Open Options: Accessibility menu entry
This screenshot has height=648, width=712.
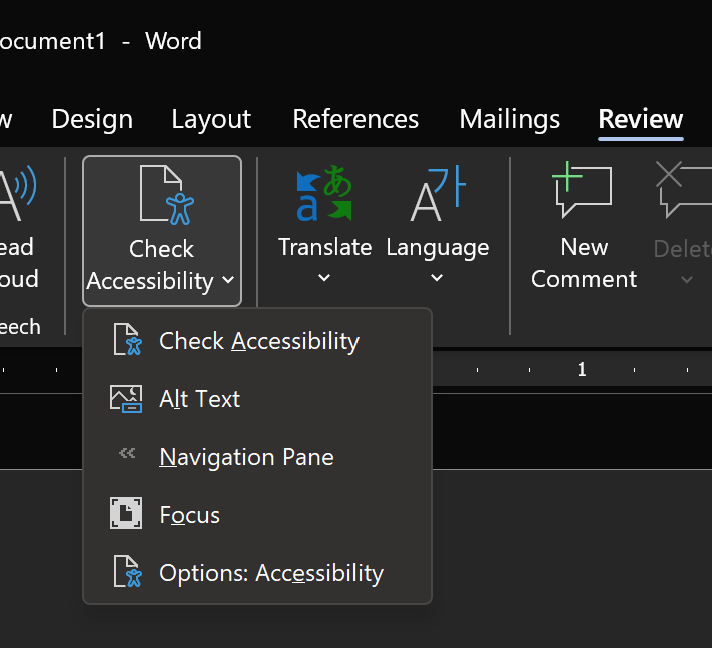(x=257, y=573)
